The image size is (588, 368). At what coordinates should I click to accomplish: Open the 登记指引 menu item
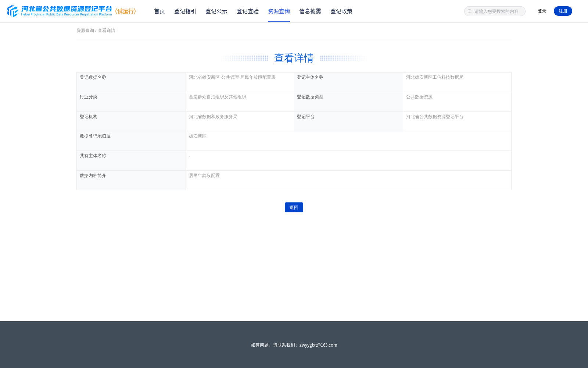pyautogui.click(x=185, y=11)
